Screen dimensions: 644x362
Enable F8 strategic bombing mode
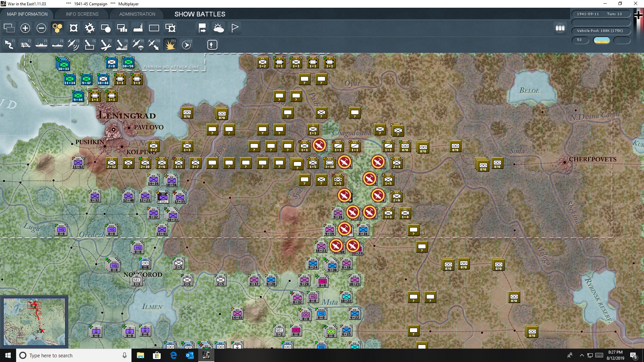pos(121,45)
